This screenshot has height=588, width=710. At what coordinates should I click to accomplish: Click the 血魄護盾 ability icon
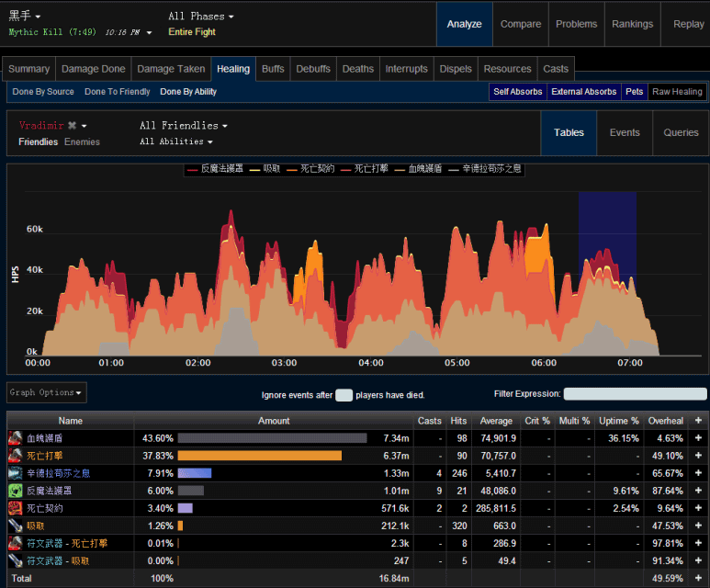pos(16,438)
